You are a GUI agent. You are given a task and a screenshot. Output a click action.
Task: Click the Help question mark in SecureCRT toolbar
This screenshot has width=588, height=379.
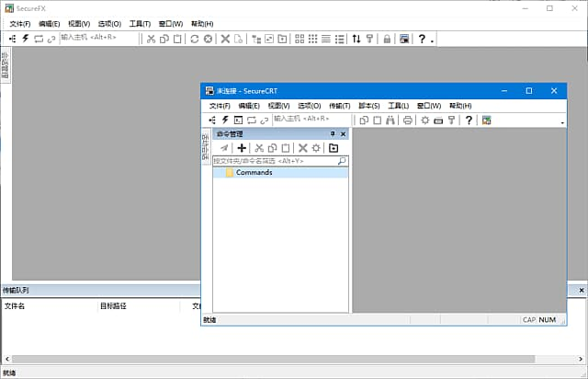(x=468, y=120)
